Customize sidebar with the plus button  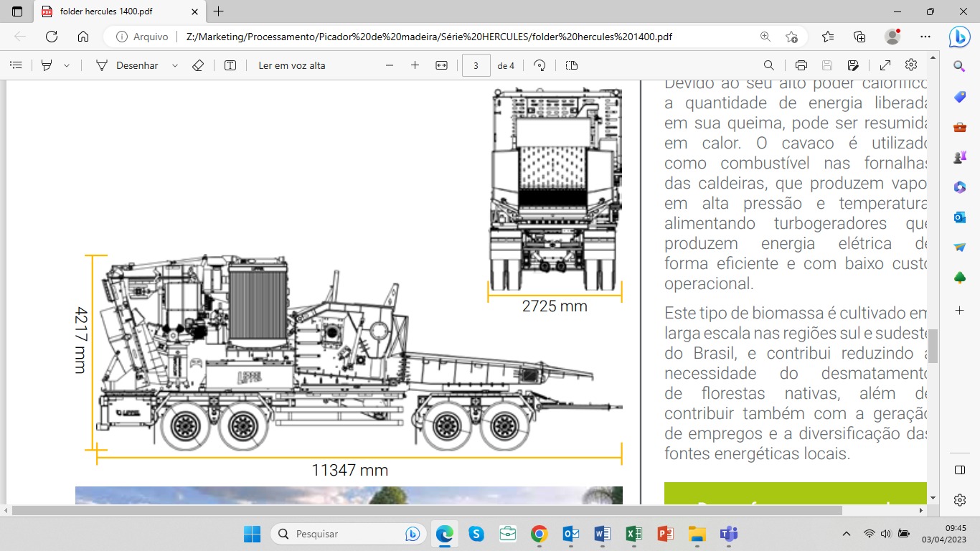coord(960,311)
